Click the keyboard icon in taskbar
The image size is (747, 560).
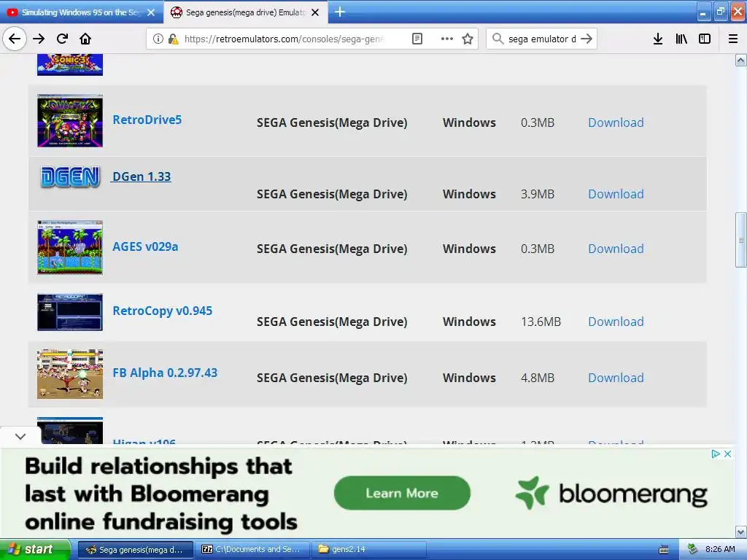(x=664, y=550)
